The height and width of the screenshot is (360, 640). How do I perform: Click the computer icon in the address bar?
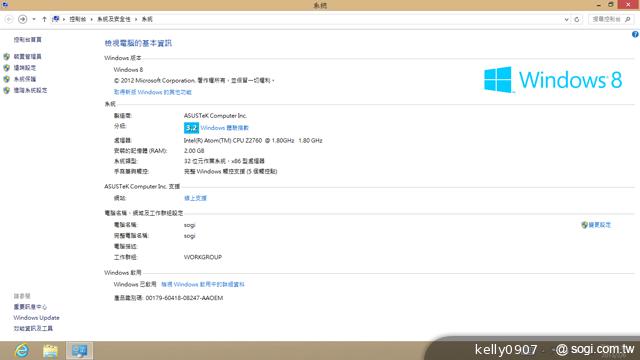pos(56,19)
